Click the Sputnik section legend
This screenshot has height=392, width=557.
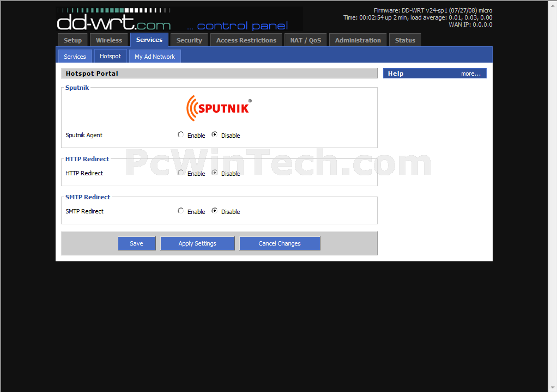(77, 88)
